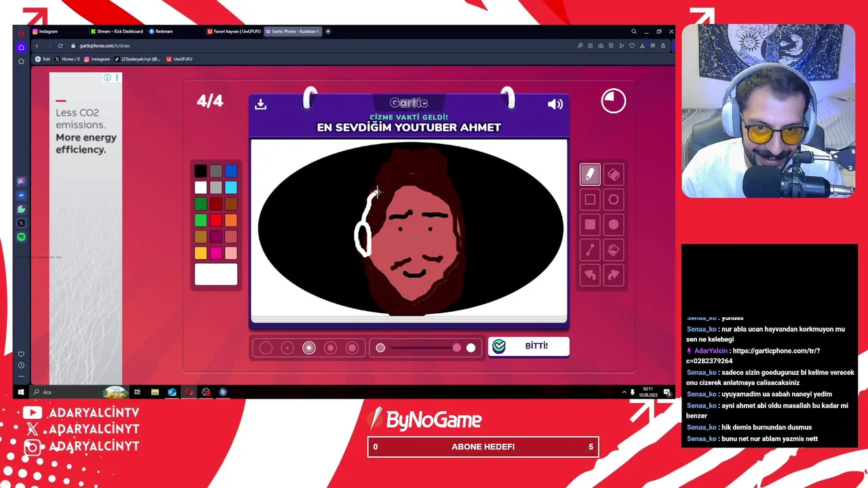The image size is (868, 488).
Task: Pick the bright green color swatch
Action: [201, 220]
